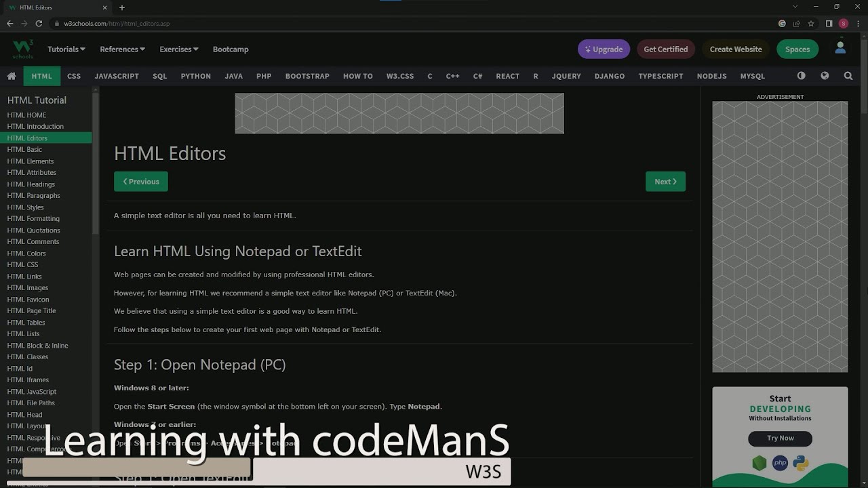Click the Try Now ad button
This screenshot has height=488, width=868.
(x=780, y=439)
